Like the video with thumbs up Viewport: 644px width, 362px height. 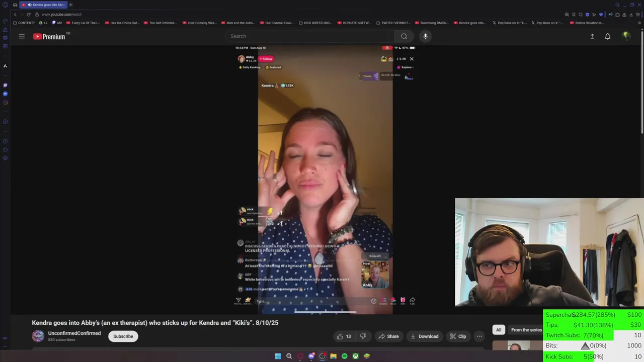(x=344, y=336)
